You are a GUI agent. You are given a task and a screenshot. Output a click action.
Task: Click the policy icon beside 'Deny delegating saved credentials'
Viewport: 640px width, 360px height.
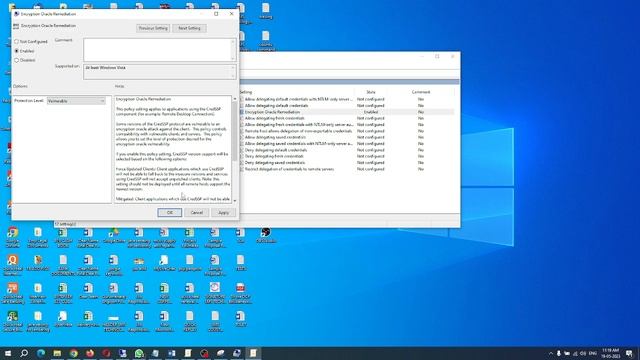242,163
